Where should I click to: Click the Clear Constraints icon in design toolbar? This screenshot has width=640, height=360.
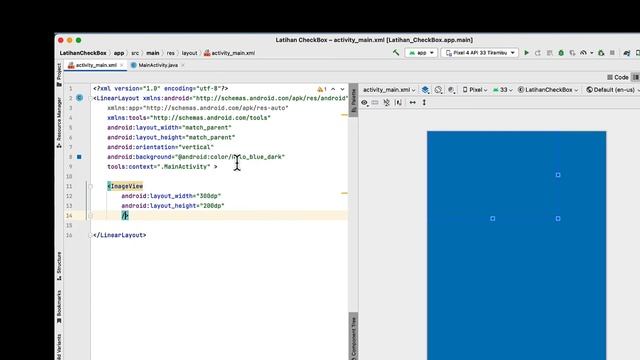tap(387, 102)
